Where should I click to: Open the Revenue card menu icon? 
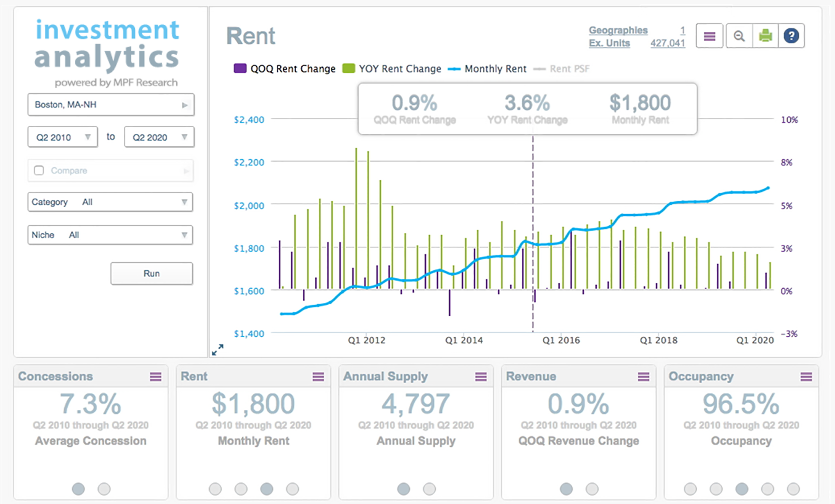coord(643,377)
